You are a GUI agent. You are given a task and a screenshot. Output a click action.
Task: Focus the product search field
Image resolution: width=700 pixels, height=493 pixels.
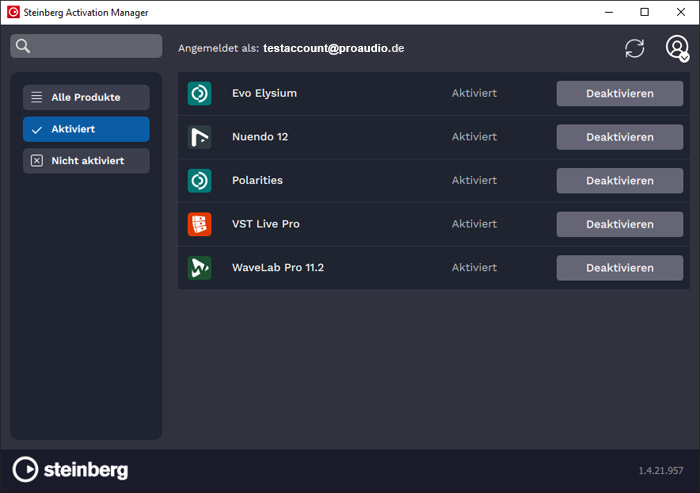pyautogui.click(x=96, y=47)
